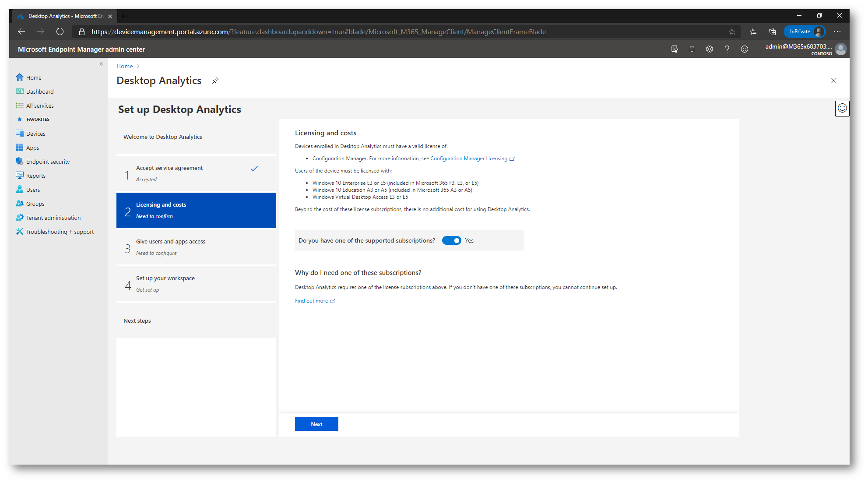Select Accept service agreement step
The image size is (868, 483).
pos(196,173)
